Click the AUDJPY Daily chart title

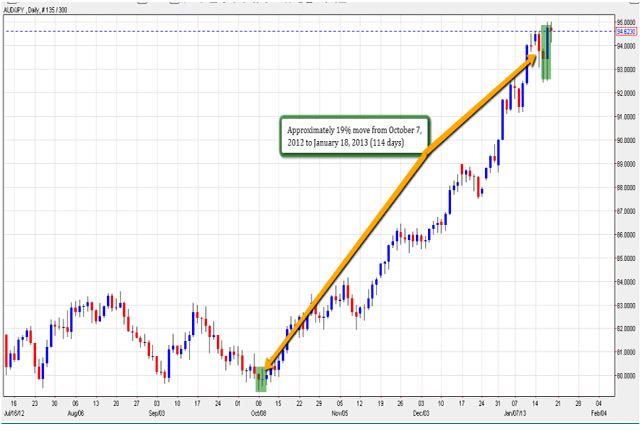click(36, 10)
